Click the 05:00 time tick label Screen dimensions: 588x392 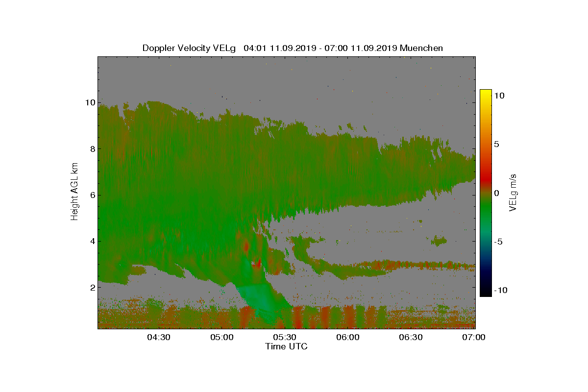(x=222, y=337)
